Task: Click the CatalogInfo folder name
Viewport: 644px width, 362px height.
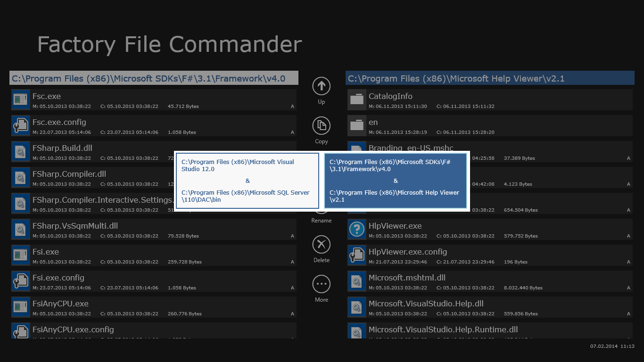Action: click(x=390, y=97)
